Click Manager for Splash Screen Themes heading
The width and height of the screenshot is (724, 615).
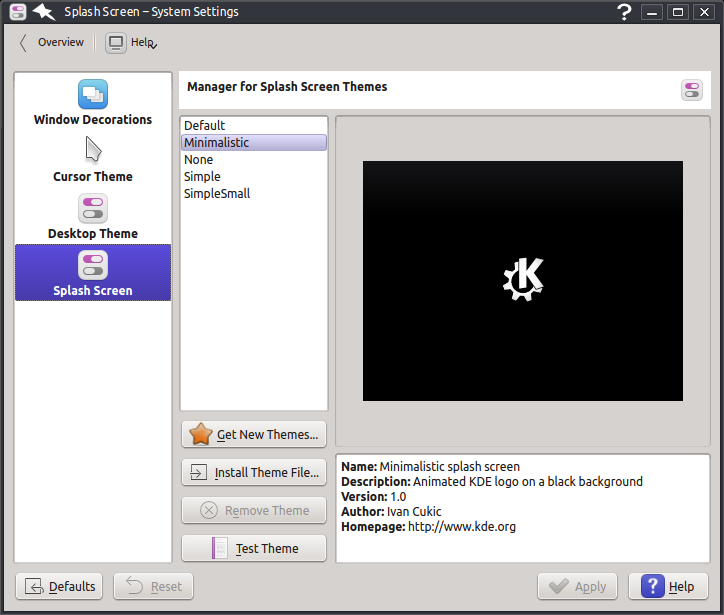pos(287,87)
